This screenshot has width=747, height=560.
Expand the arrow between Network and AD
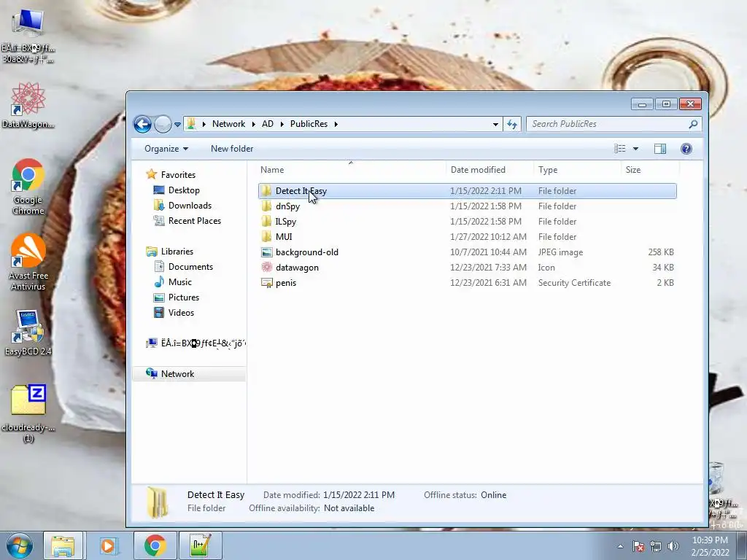coord(253,124)
